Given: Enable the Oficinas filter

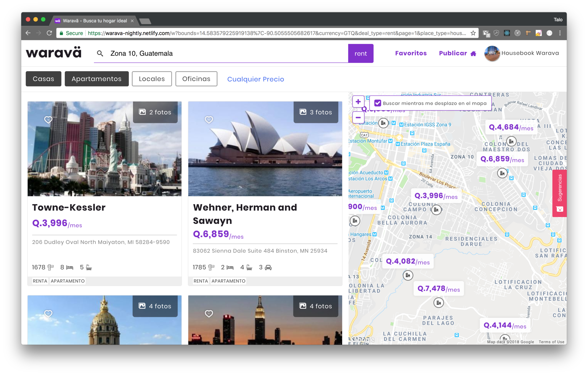Looking at the screenshot, I should tap(196, 79).
